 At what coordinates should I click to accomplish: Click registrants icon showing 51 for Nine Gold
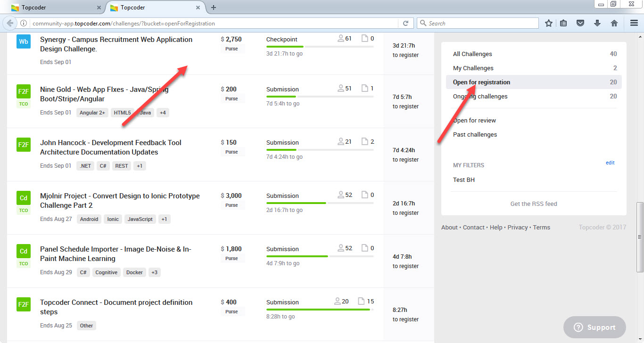click(341, 88)
